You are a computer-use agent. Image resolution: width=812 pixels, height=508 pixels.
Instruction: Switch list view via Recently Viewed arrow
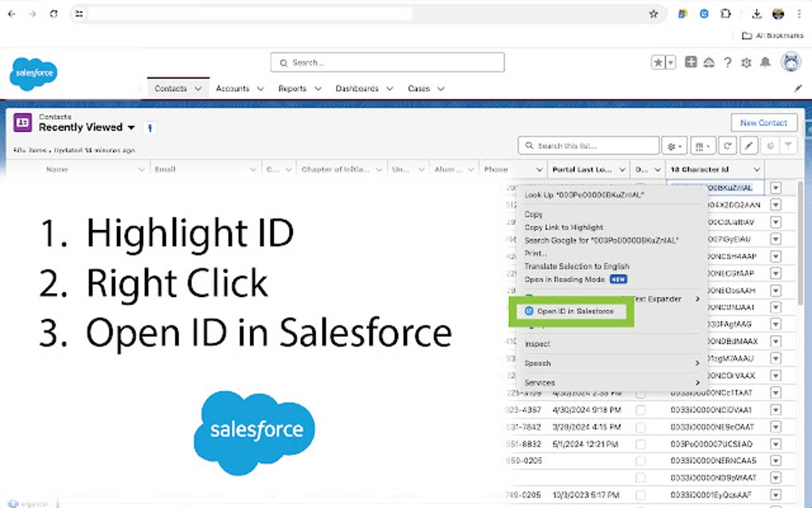point(131,127)
